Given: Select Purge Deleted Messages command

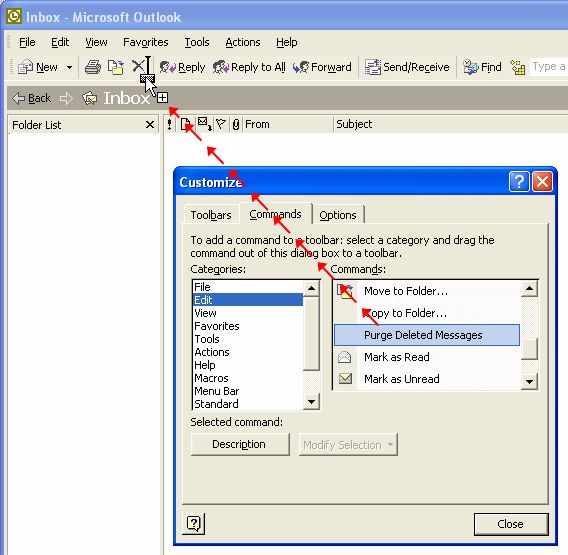Looking at the screenshot, I should click(x=427, y=335).
